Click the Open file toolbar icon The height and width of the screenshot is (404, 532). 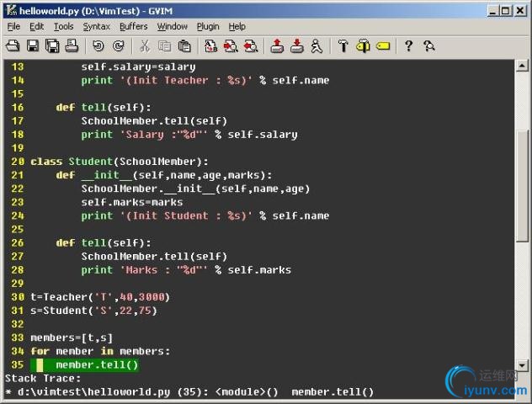coord(13,46)
